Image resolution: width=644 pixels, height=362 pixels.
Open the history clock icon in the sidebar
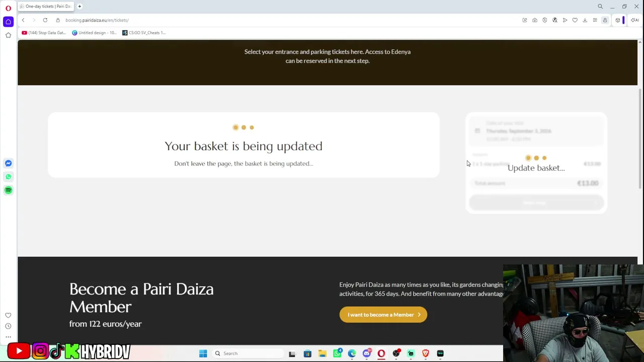tap(8, 326)
